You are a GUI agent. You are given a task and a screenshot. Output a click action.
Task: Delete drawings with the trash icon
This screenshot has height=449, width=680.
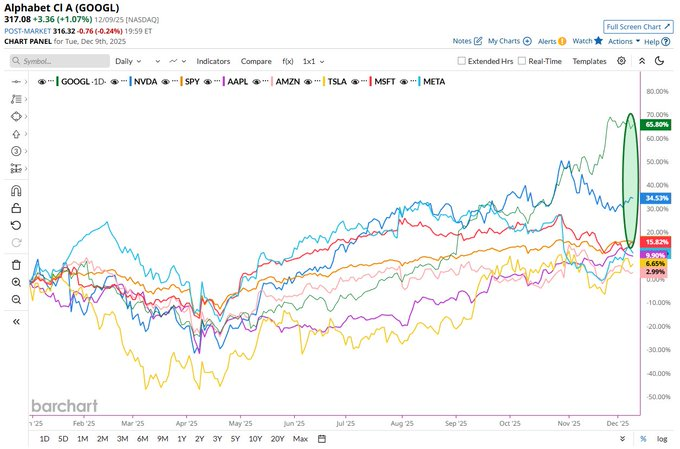tap(16, 265)
